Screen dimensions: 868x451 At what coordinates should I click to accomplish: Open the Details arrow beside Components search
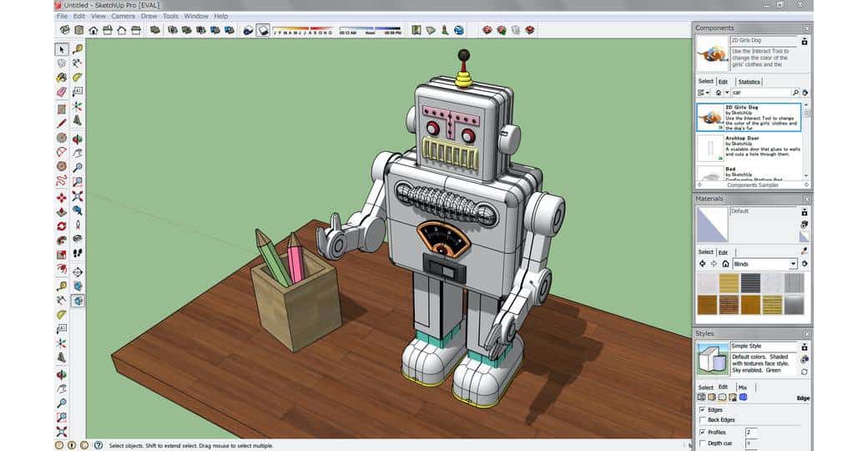(x=805, y=93)
